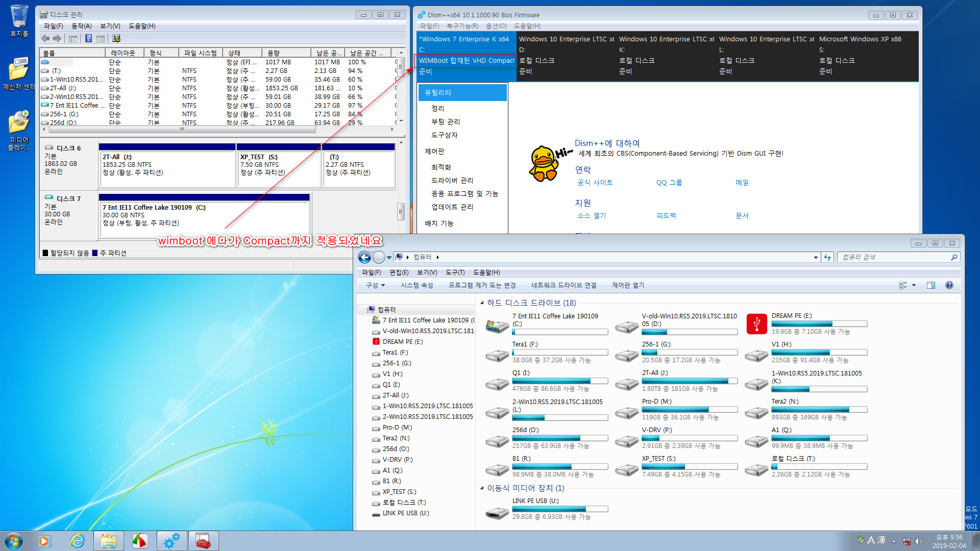980x551 pixels.
Task: Open 구성 dropdown in Explorer toolbar
Action: tap(375, 285)
